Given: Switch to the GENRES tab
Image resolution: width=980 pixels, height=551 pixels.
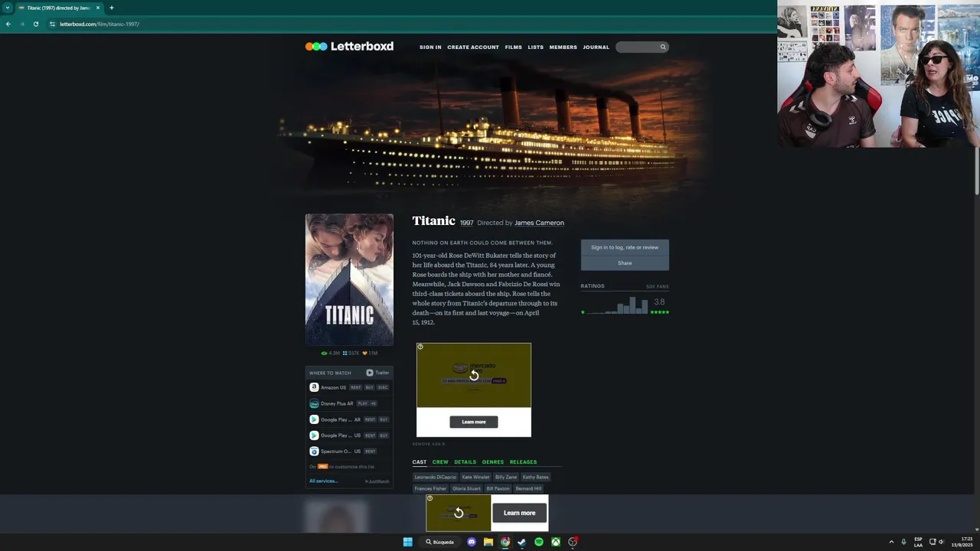Looking at the screenshot, I should (x=493, y=462).
